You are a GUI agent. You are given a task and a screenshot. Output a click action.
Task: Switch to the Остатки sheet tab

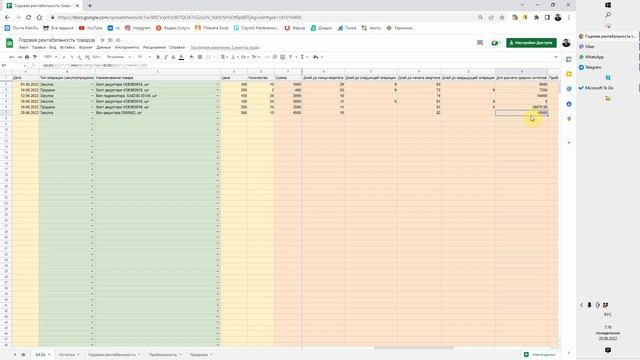pyautogui.click(x=69, y=355)
